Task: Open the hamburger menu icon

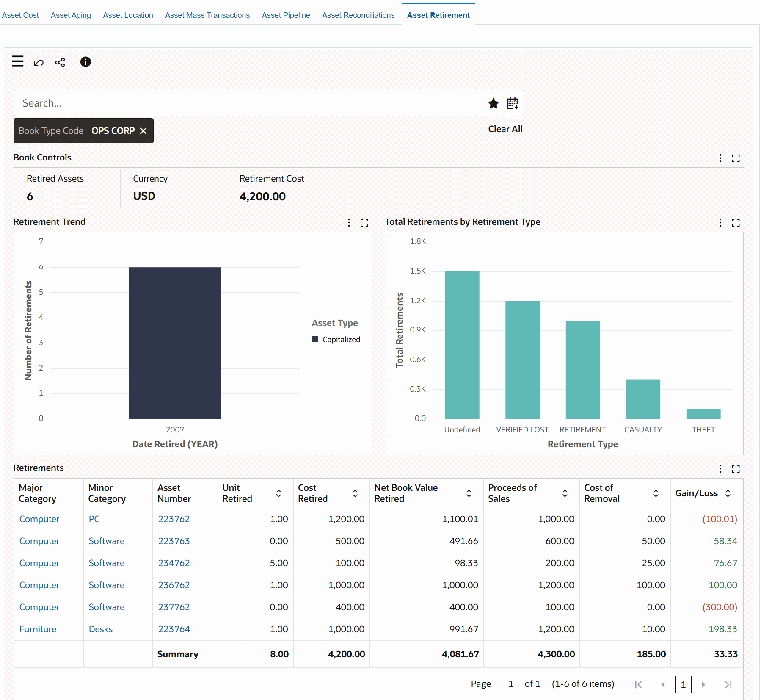Action: click(18, 62)
